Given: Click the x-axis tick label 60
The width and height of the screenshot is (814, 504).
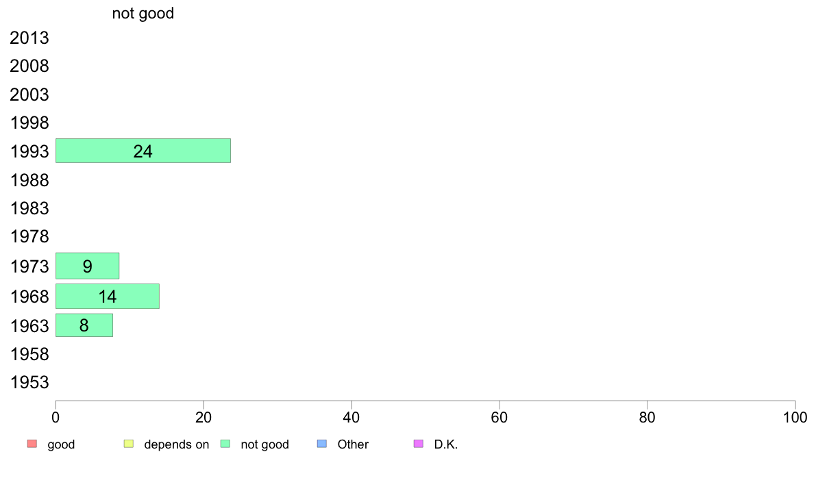Looking at the screenshot, I should (x=500, y=417).
